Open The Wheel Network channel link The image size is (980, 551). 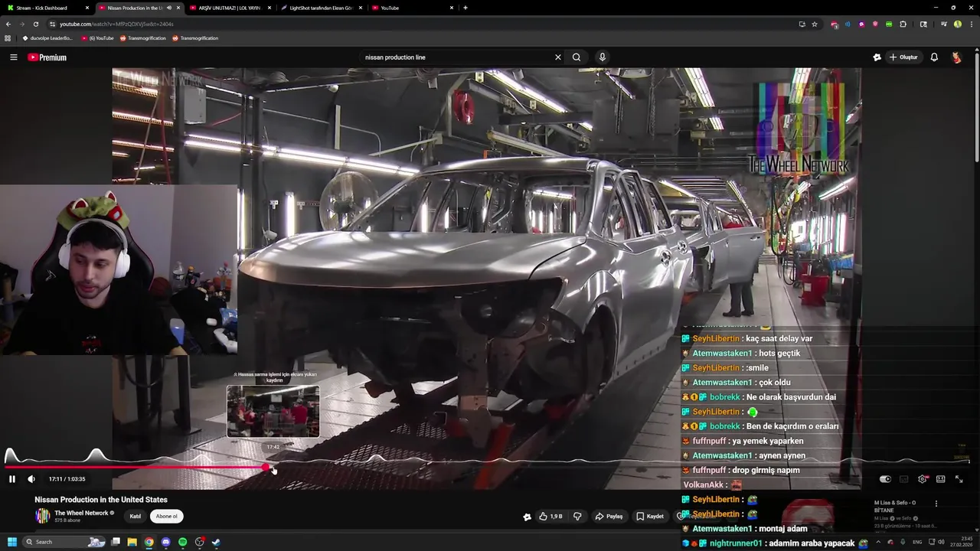click(81, 513)
